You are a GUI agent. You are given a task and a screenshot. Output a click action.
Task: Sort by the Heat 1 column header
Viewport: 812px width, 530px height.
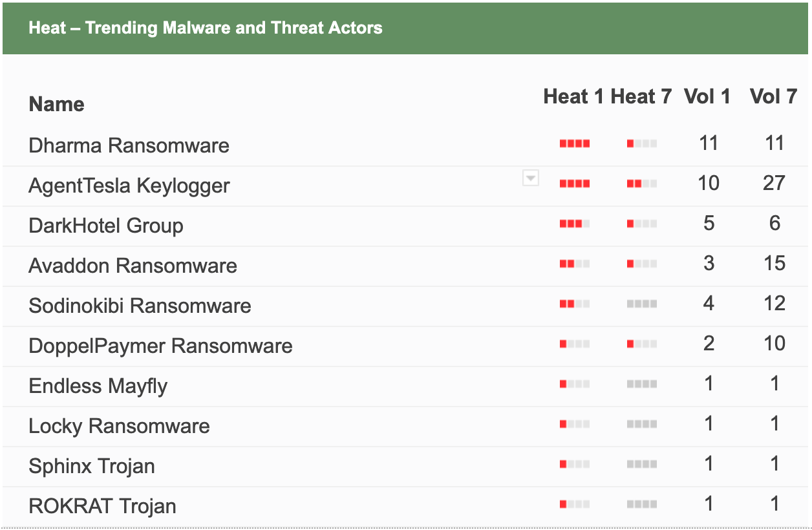coord(573,96)
